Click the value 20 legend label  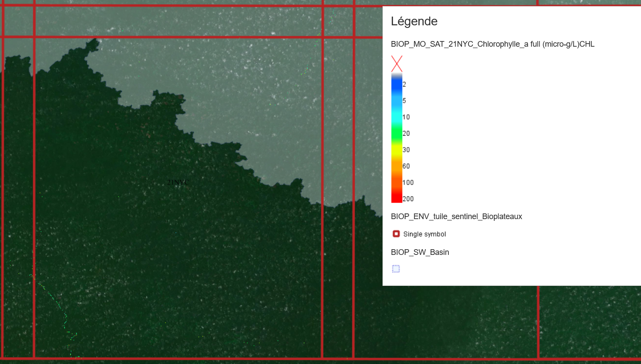[x=406, y=134]
